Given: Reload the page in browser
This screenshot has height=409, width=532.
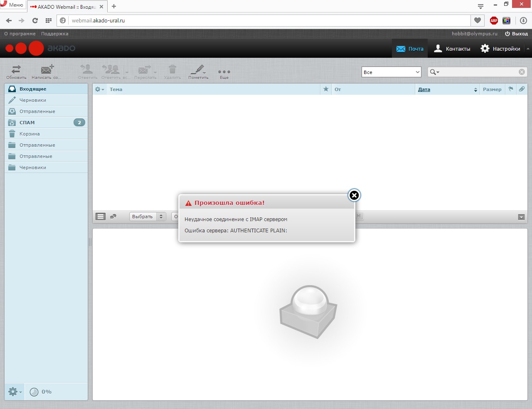Looking at the screenshot, I should tap(35, 20).
